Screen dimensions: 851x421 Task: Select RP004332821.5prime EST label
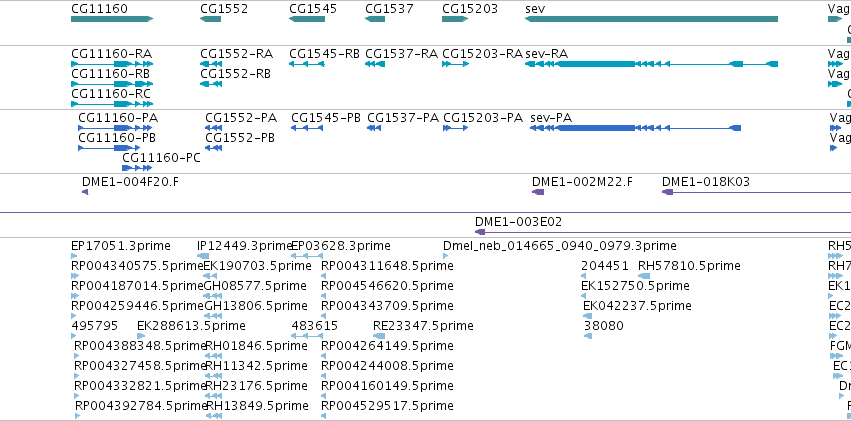pos(140,386)
